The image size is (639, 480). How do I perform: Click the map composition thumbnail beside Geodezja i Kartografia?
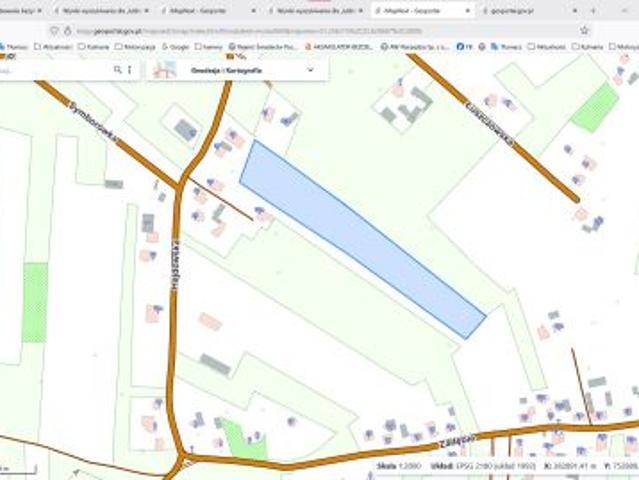[164, 70]
